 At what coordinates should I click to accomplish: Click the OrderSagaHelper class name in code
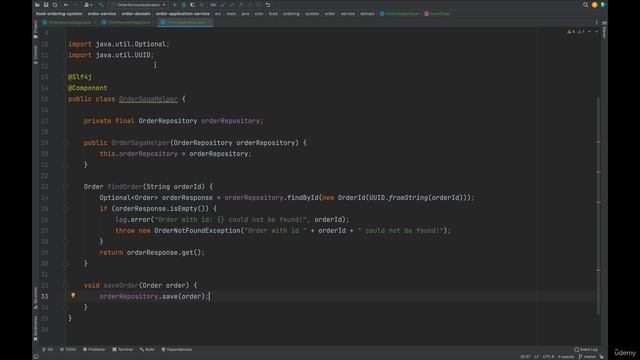pos(148,99)
